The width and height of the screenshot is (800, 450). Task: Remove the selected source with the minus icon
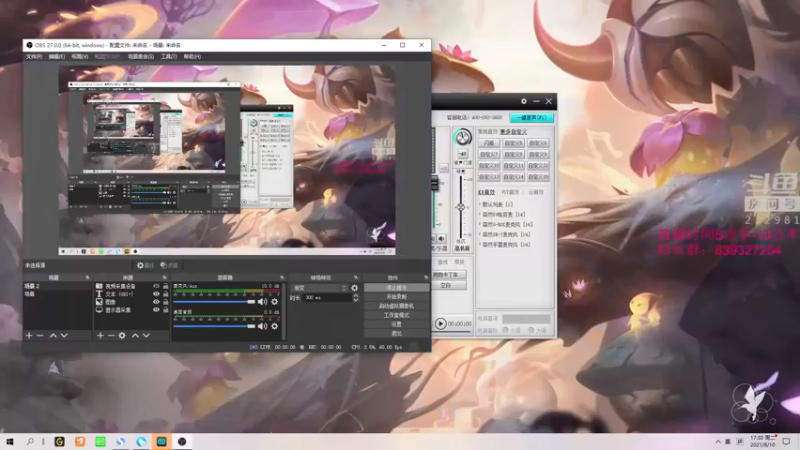coord(111,335)
